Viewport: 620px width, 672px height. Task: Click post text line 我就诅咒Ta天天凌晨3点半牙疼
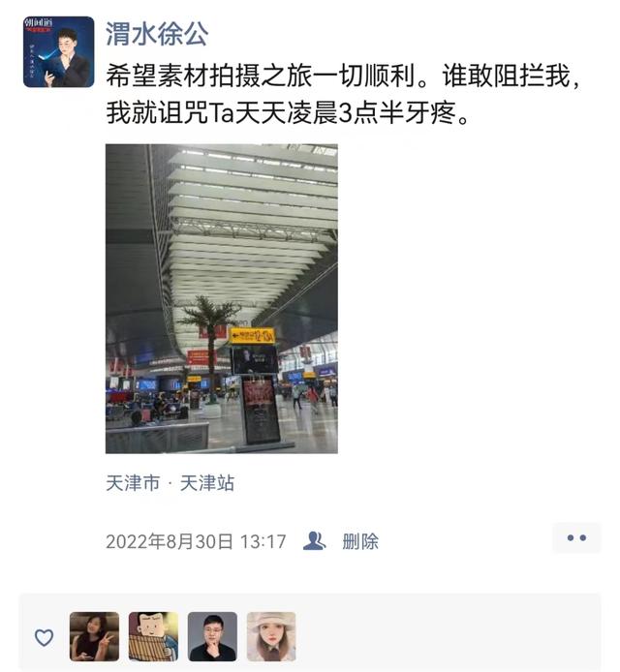point(288,113)
